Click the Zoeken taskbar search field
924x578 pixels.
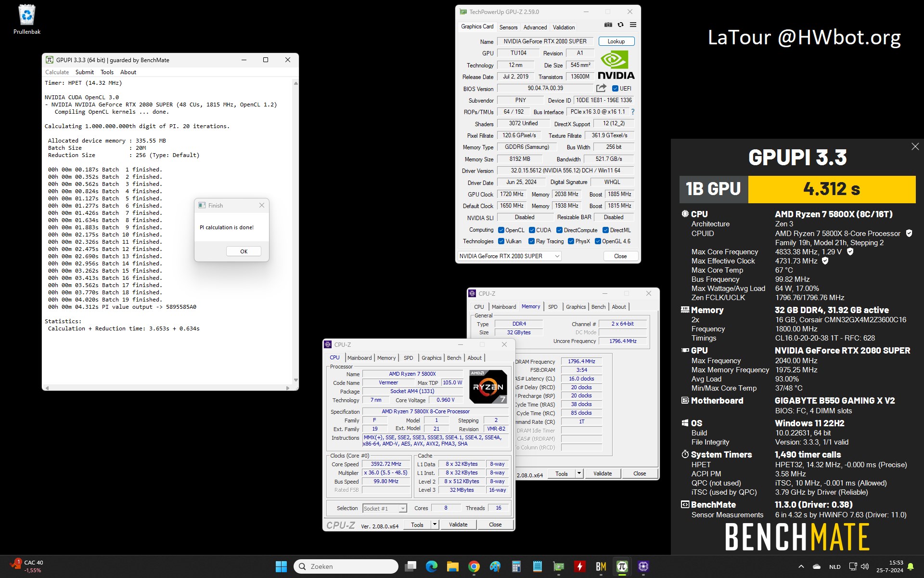pos(346,566)
